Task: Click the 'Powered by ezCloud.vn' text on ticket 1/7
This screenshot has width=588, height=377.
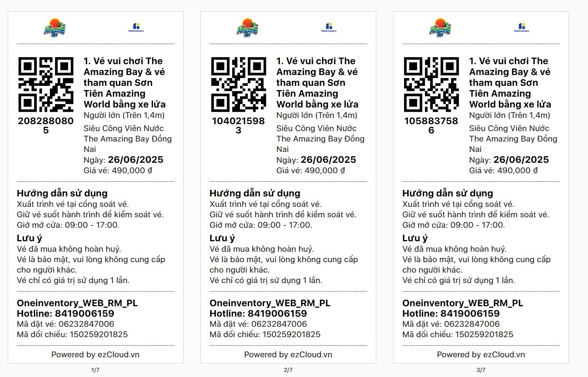Action: (95, 355)
